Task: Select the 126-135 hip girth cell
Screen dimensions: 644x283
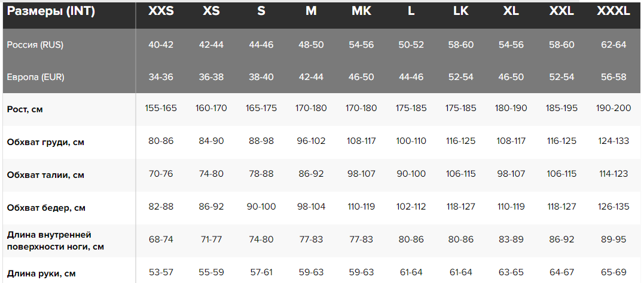Action: [613, 207]
